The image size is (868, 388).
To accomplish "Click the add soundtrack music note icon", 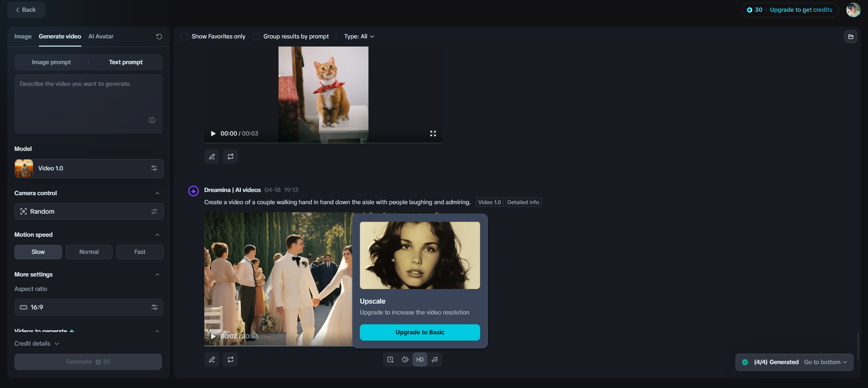I will pos(434,360).
